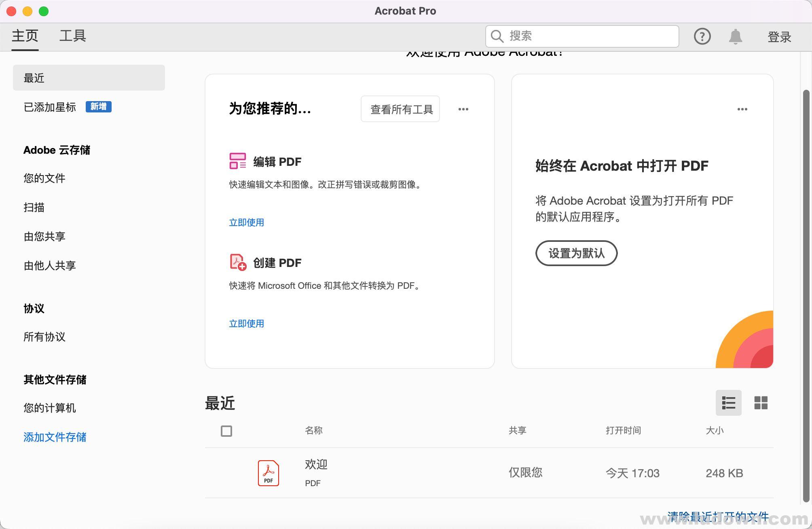Toggle the select-all checkbox in recent list

pos(226,431)
